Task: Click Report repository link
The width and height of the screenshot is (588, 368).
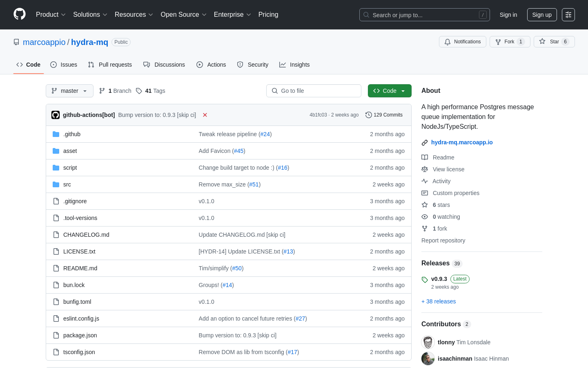Action: click(443, 240)
